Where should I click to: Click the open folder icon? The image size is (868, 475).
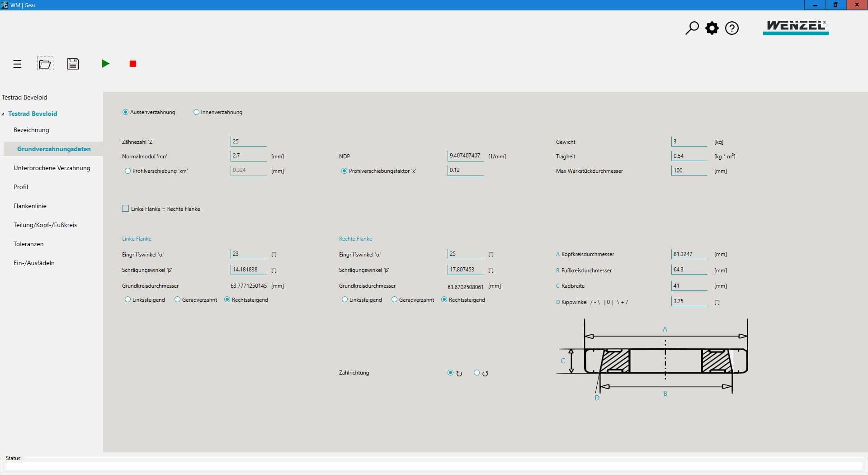click(45, 64)
